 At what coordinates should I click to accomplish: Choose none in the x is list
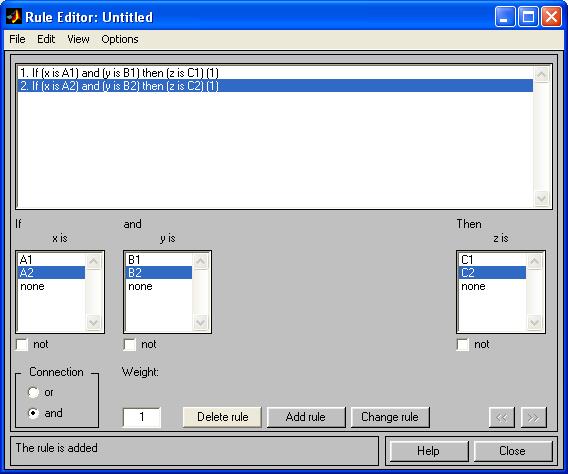pyautogui.click(x=51, y=286)
